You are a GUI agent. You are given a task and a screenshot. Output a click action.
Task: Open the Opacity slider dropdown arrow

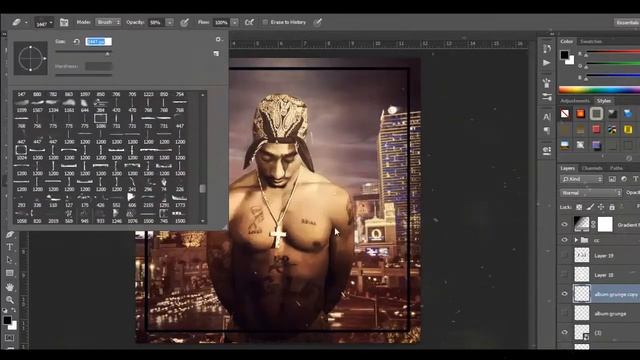tap(169, 22)
